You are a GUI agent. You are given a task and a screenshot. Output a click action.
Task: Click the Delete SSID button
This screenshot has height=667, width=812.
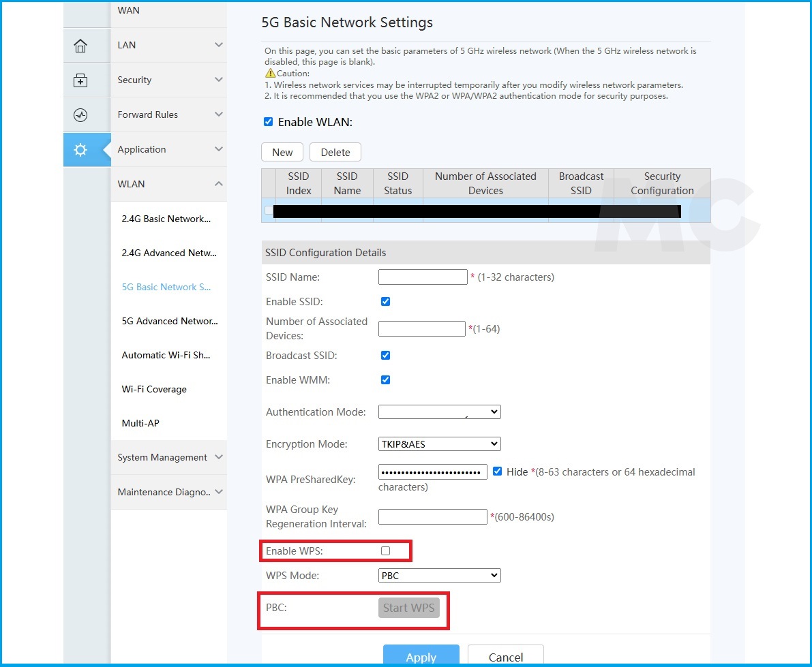coord(335,152)
